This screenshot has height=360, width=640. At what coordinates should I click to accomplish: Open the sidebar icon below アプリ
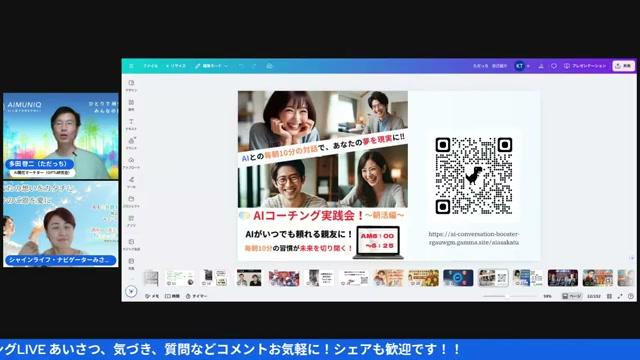[131, 244]
